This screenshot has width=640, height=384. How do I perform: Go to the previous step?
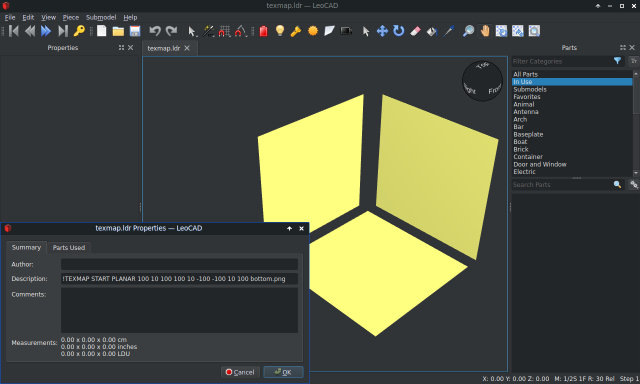point(30,31)
